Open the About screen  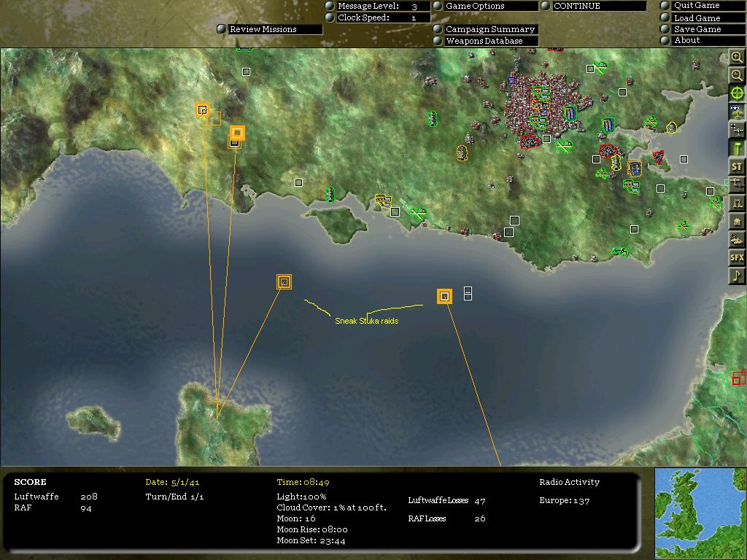tap(709, 41)
